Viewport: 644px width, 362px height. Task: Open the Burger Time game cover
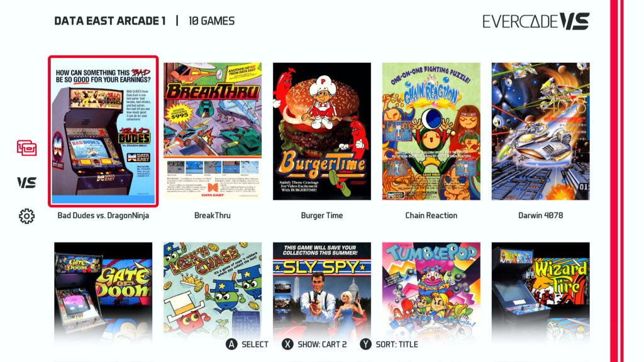click(x=322, y=131)
